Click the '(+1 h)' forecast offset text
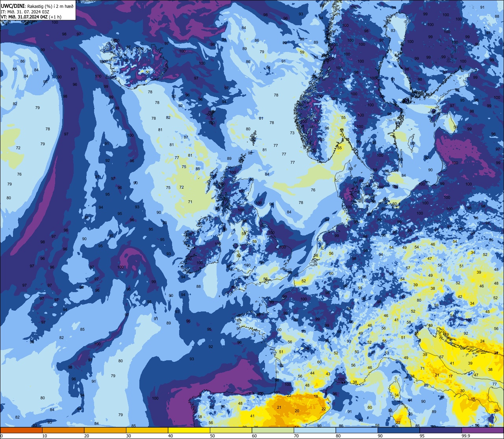 pyautogui.click(x=55, y=17)
